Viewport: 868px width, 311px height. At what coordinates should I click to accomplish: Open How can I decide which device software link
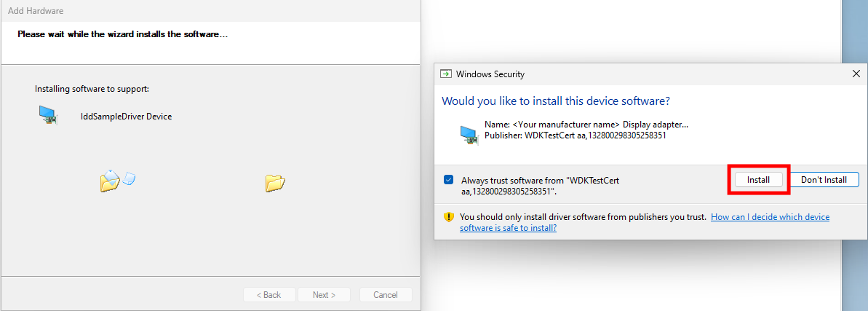(645, 222)
